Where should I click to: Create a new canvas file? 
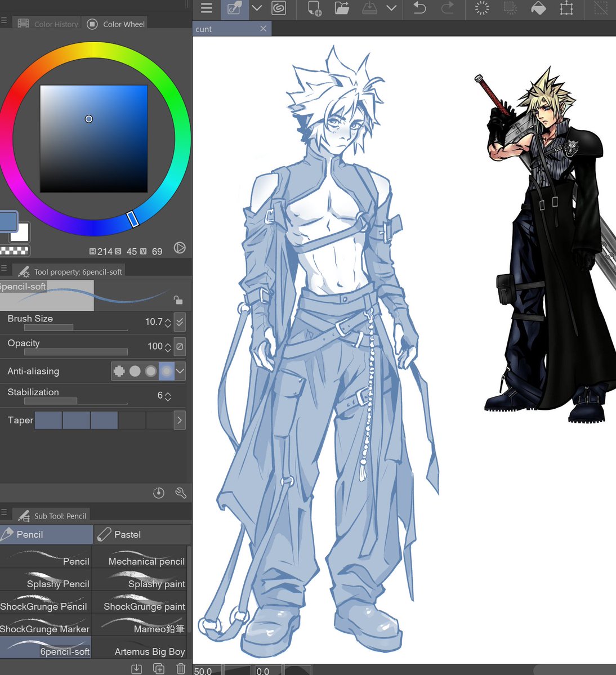(315, 8)
